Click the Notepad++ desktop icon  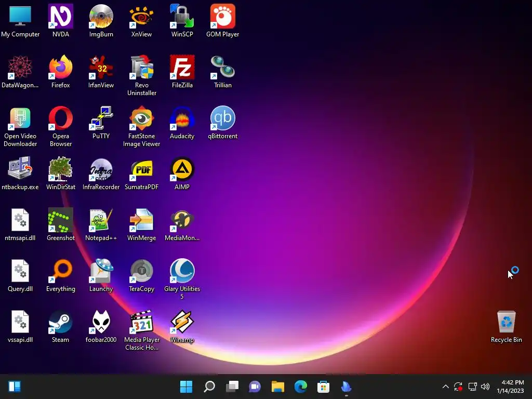point(101,220)
